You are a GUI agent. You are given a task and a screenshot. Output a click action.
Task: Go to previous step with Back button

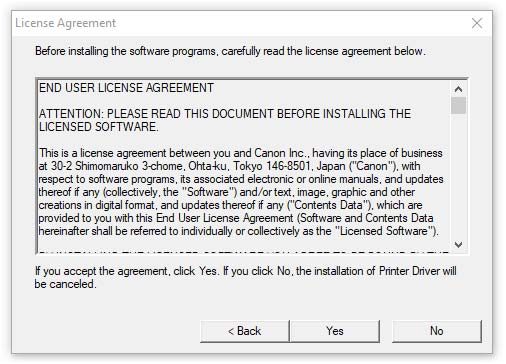(245, 331)
